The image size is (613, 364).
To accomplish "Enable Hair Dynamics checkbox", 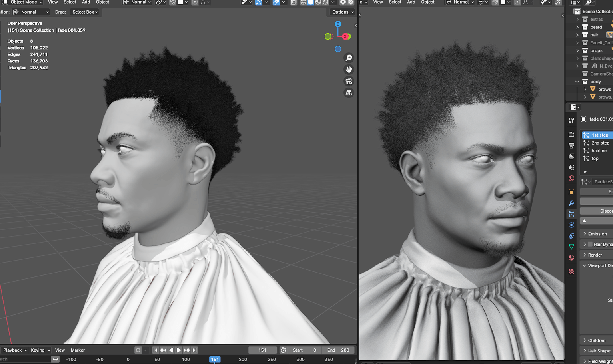I will (x=590, y=244).
